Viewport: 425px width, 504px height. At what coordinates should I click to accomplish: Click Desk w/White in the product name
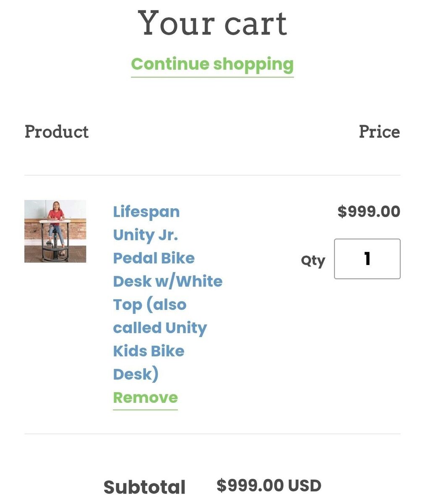(x=168, y=281)
